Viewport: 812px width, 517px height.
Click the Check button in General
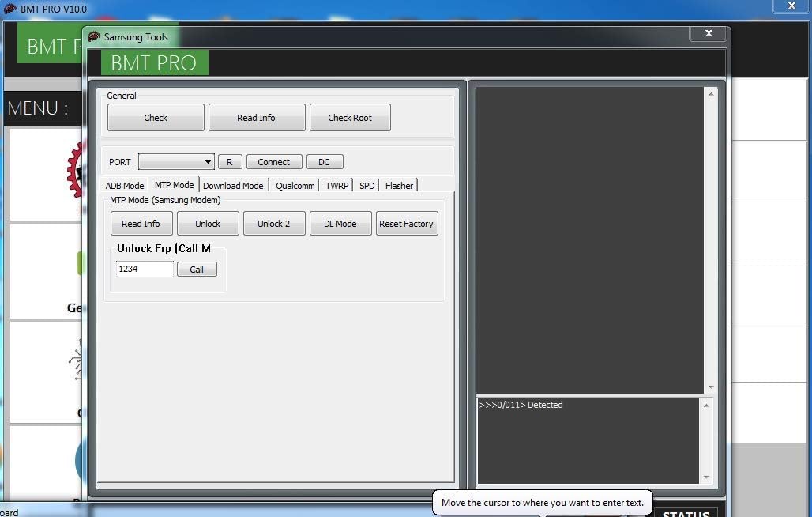coord(156,118)
